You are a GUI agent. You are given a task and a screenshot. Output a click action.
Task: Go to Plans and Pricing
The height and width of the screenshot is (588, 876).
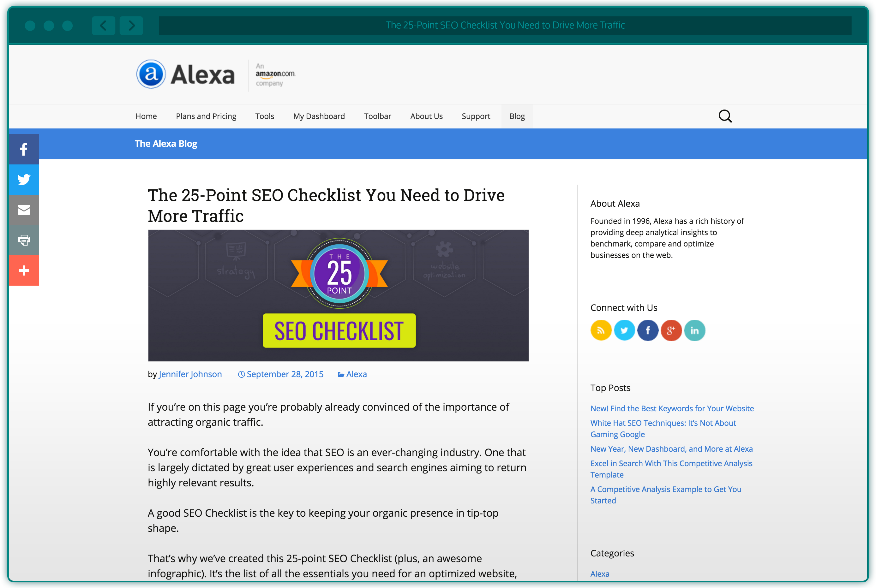click(x=206, y=116)
